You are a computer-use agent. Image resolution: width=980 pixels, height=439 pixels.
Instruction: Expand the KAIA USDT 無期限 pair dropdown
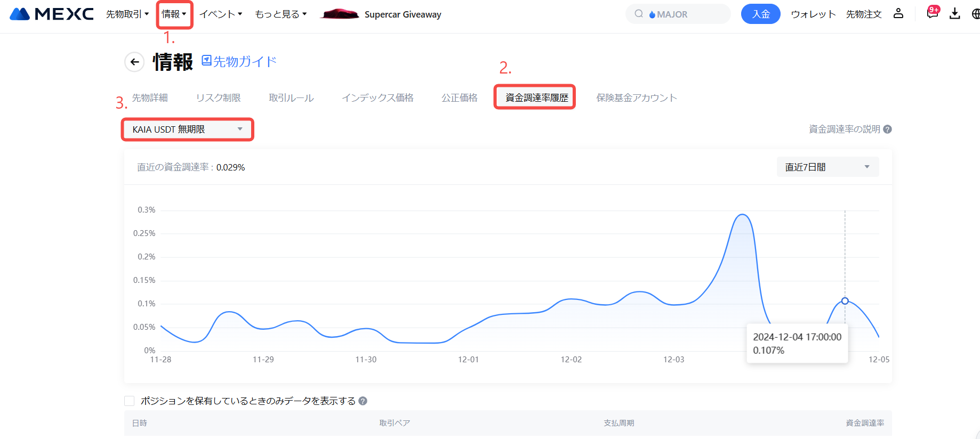coord(187,129)
